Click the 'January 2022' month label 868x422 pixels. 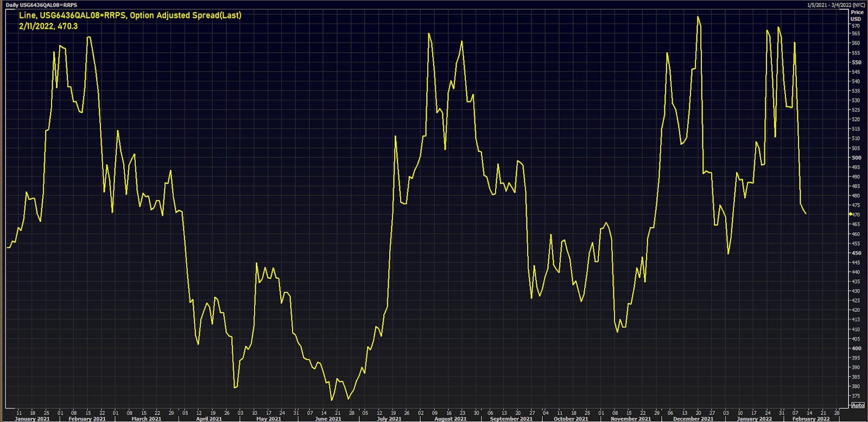click(754, 419)
